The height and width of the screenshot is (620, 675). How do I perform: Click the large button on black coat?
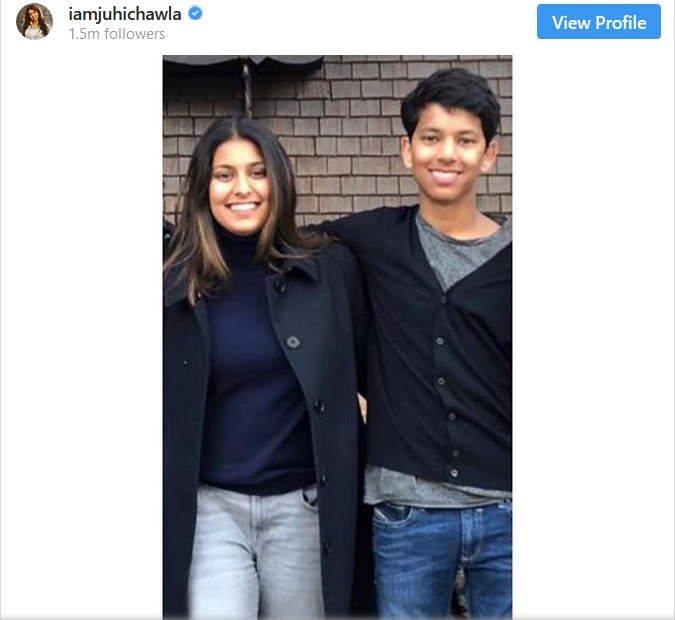[x=293, y=342]
